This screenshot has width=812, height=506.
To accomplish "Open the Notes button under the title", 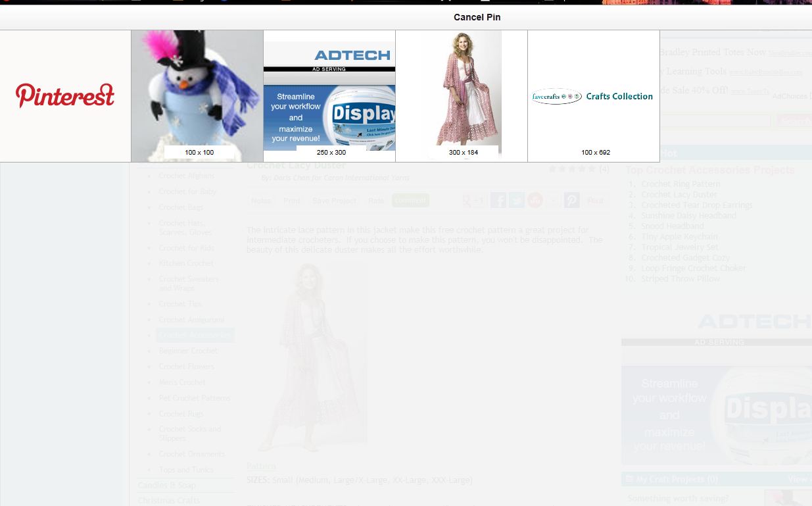I will [x=261, y=201].
